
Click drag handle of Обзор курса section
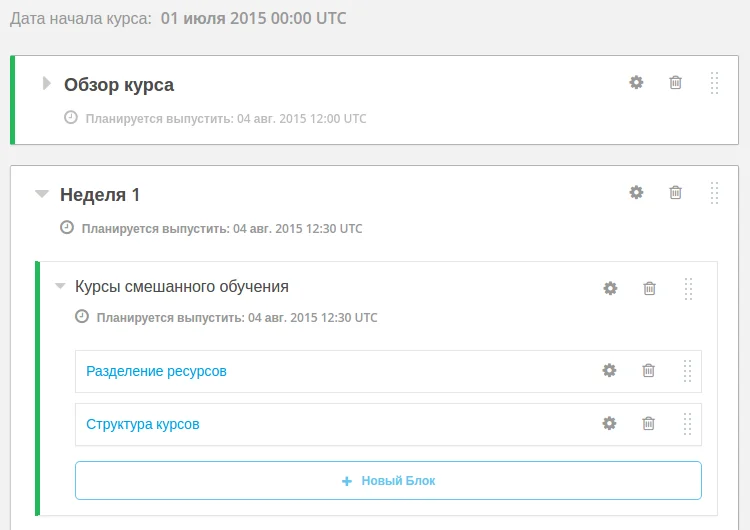point(714,83)
